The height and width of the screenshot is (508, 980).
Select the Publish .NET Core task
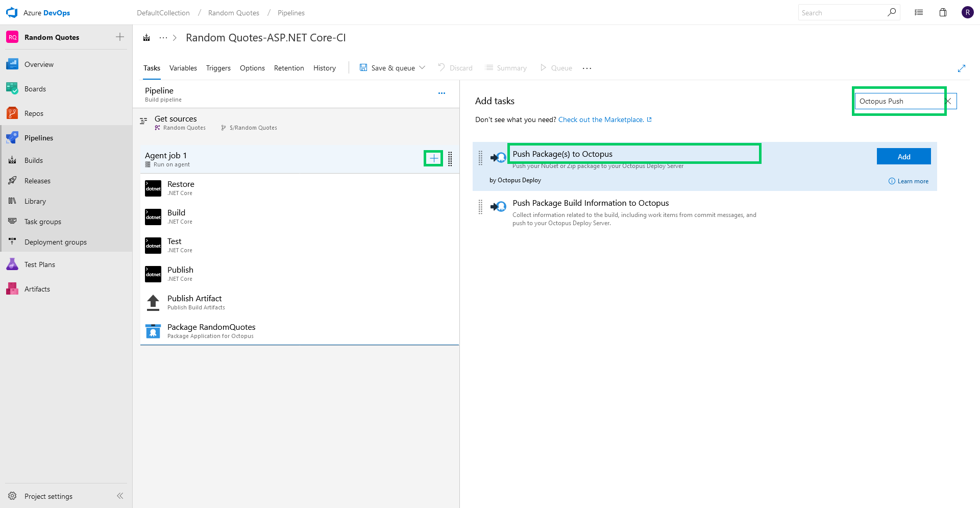[300, 274]
